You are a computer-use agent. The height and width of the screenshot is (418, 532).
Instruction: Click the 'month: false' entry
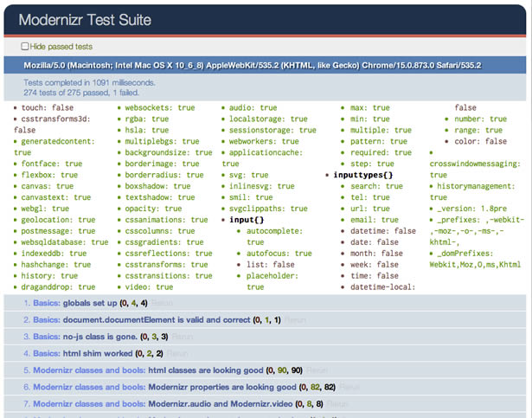point(376,254)
